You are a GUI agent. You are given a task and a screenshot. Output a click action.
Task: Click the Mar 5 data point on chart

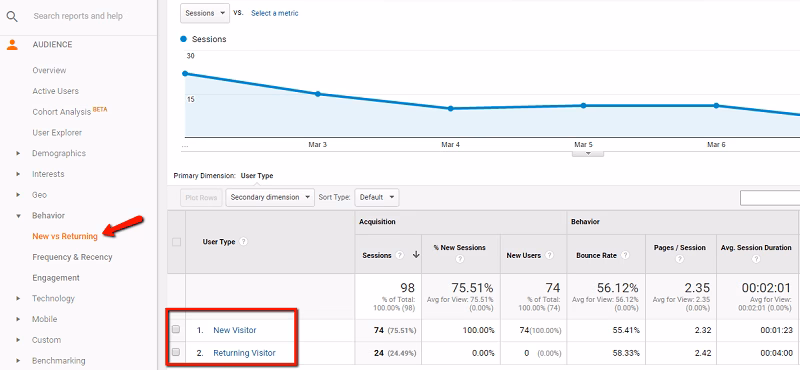click(x=583, y=106)
